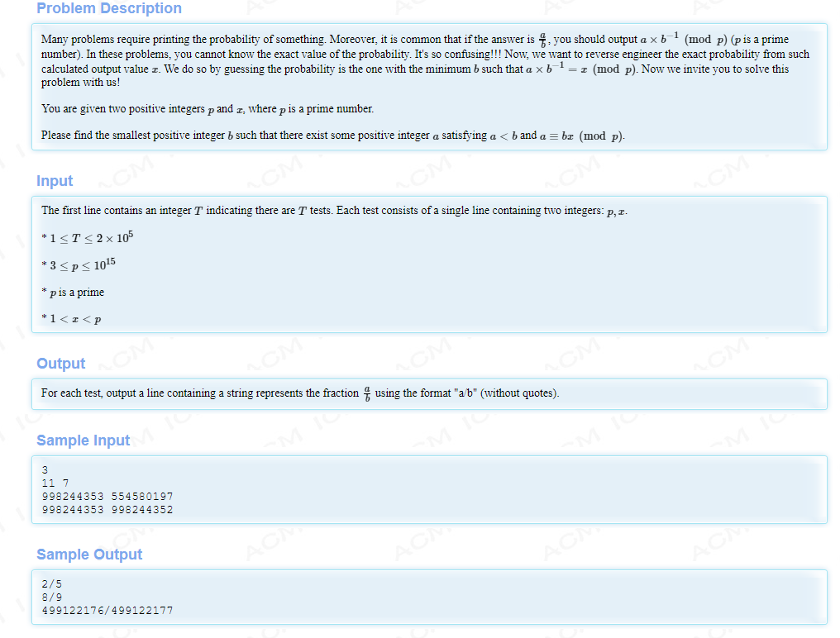Click the sample input line '11 7'
Image resolution: width=840 pixels, height=638 pixels.
pyautogui.click(x=55, y=483)
